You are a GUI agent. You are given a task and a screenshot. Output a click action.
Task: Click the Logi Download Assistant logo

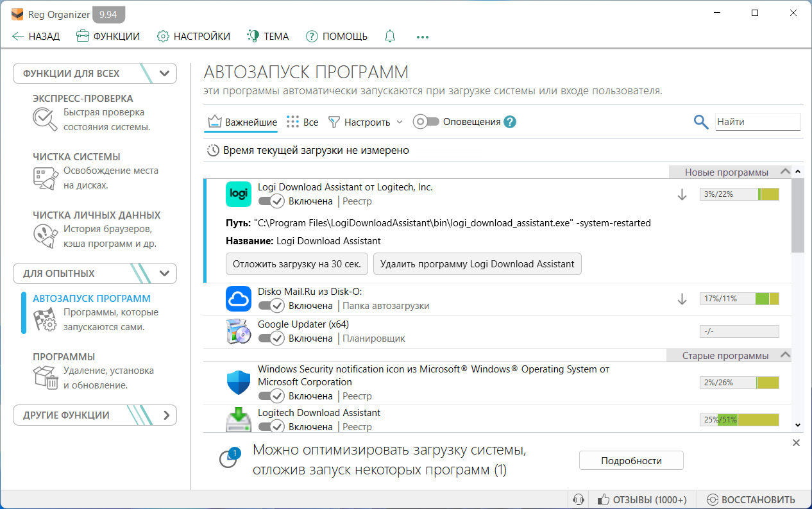(x=239, y=194)
